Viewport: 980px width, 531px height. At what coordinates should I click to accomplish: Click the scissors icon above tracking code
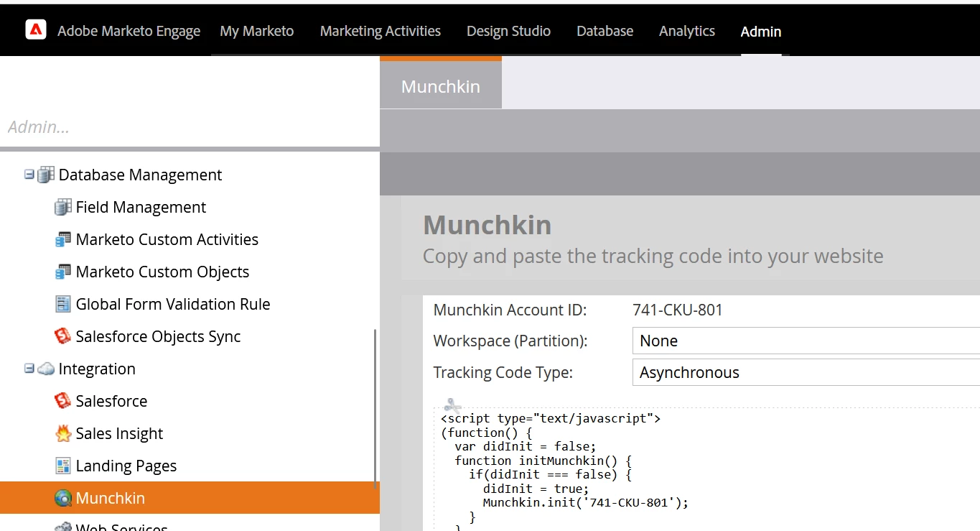coord(452,405)
